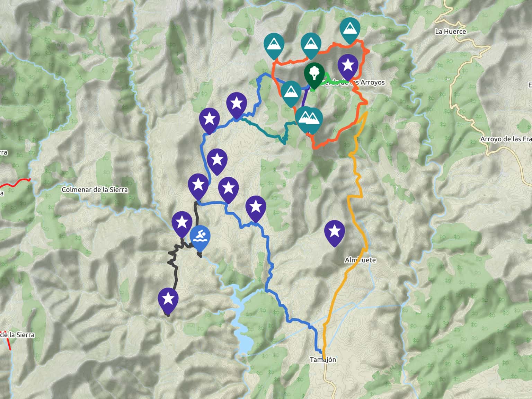The image size is (532, 399).
Task: Click the star marker inside the orange loop
Action: (348, 66)
